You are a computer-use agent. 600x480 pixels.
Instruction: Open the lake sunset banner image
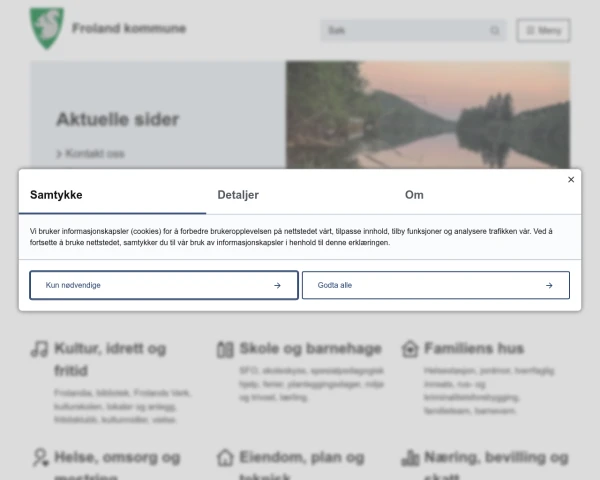[x=428, y=115]
